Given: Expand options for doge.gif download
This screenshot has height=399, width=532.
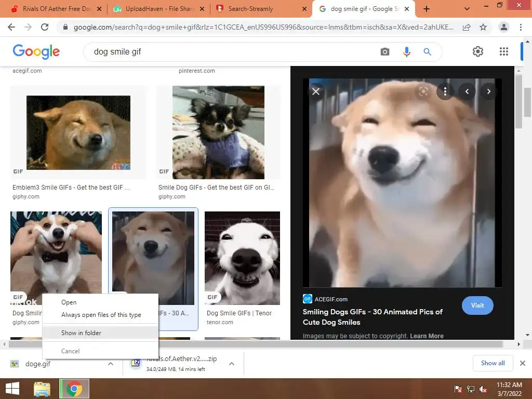Looking at the screenshot, I should click(x=111, y=364).
